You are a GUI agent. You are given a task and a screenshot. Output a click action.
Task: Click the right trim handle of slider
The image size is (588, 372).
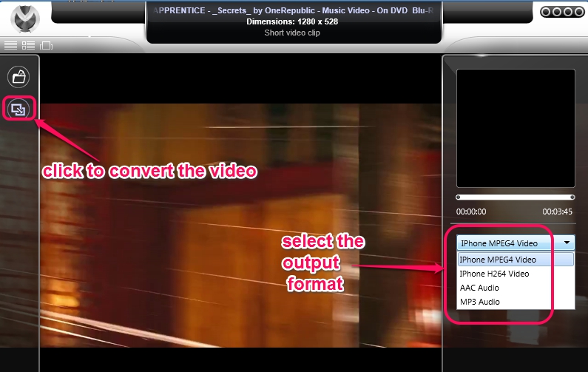572,197
